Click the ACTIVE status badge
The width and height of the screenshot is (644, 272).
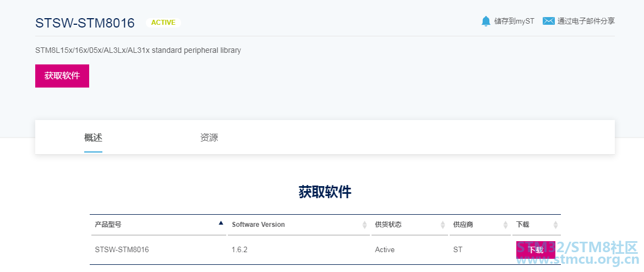[x=163, y=23]
